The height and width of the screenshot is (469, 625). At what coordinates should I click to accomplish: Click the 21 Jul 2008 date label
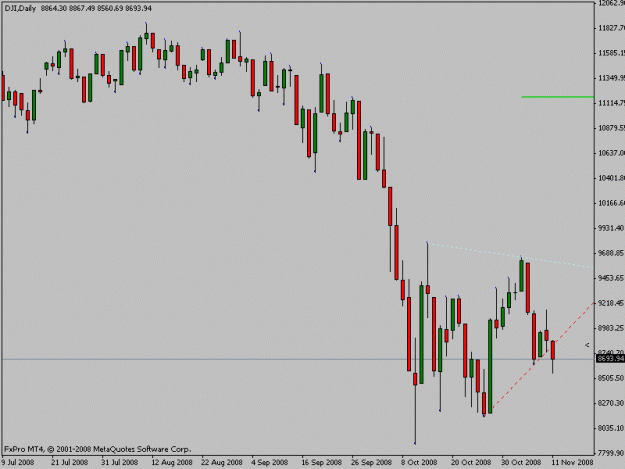tap(69, 462)
